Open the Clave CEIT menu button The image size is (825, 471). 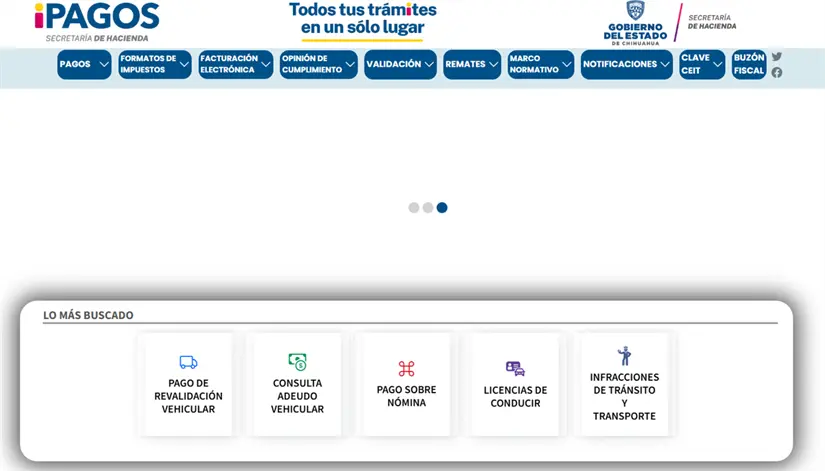pos(701,64)
